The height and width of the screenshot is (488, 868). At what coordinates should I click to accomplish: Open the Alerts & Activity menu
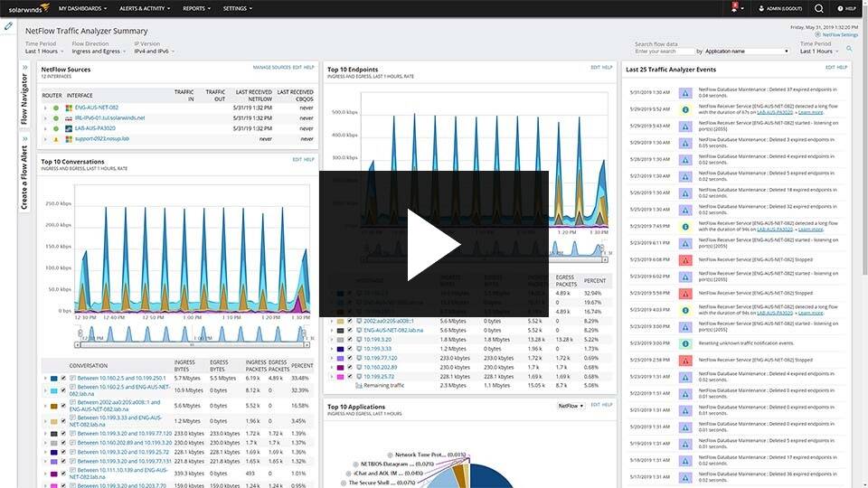click(x=145, y=8)
